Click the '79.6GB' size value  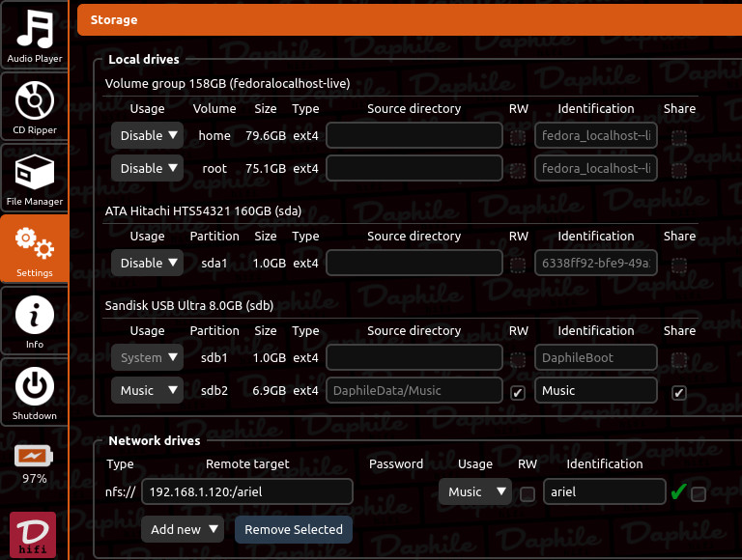(x=266, y=136)
